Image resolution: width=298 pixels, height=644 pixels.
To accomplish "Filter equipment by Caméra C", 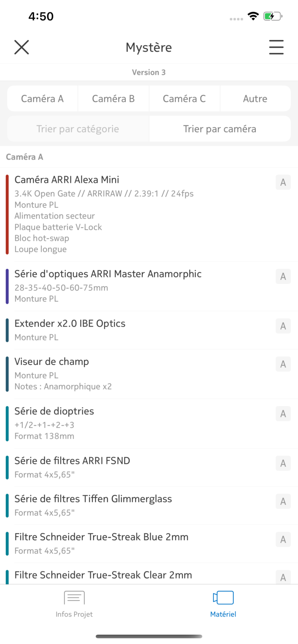I will pos(184,99).
